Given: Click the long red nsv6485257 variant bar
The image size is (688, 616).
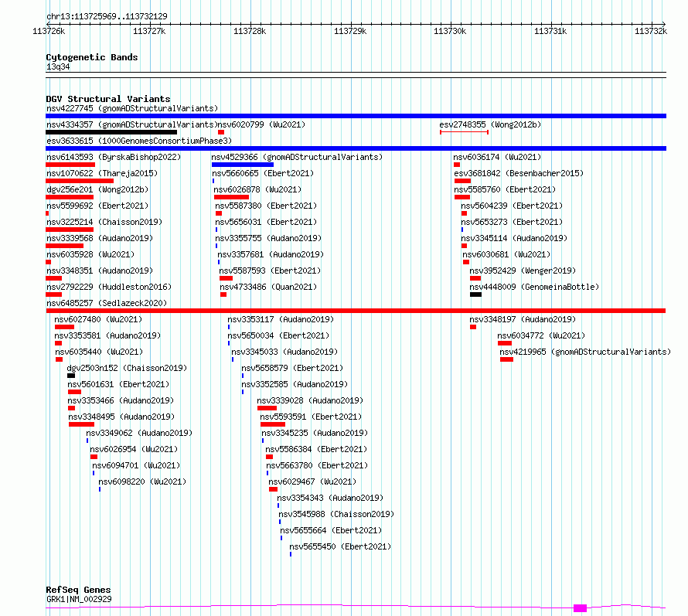Looking at the screenshot, I should [x=356, y=311].
